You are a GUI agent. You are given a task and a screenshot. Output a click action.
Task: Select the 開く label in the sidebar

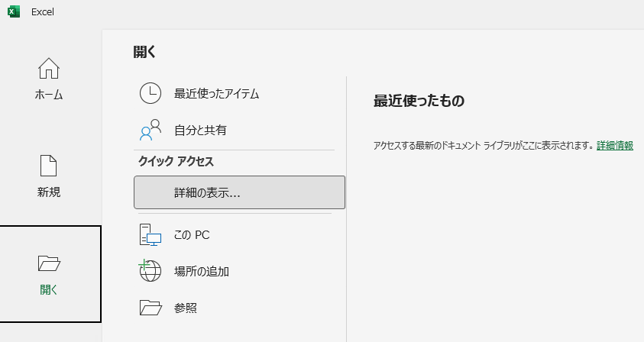pyautogui.click(x=49, y=290)
